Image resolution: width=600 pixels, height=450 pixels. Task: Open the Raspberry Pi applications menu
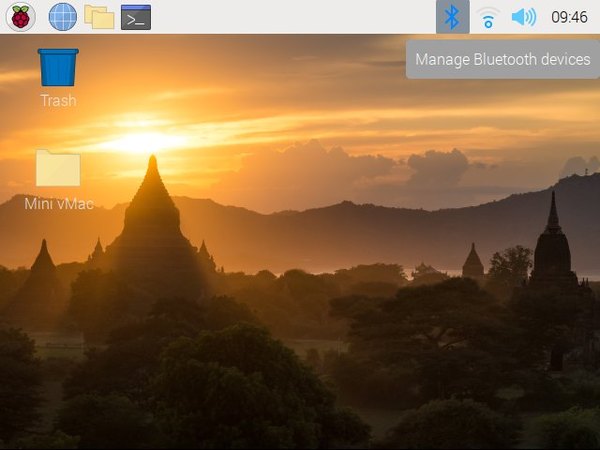click(x=21, y=17)
